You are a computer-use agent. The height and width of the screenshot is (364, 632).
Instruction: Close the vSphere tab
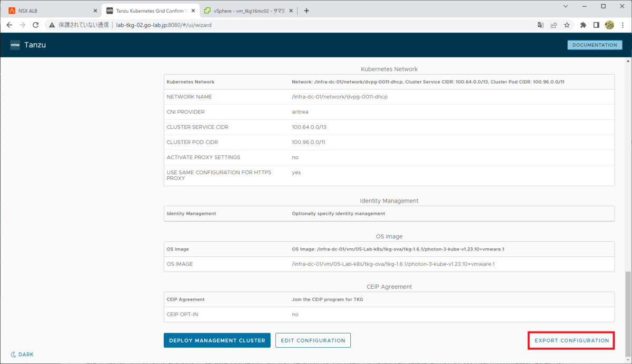pos(291,11)
